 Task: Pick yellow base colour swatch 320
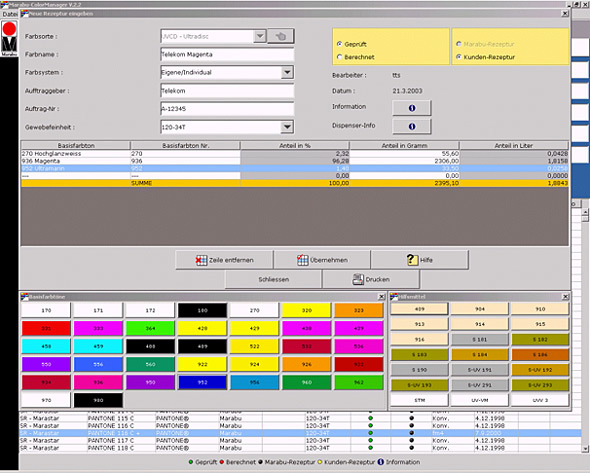(x=307, y=310)
